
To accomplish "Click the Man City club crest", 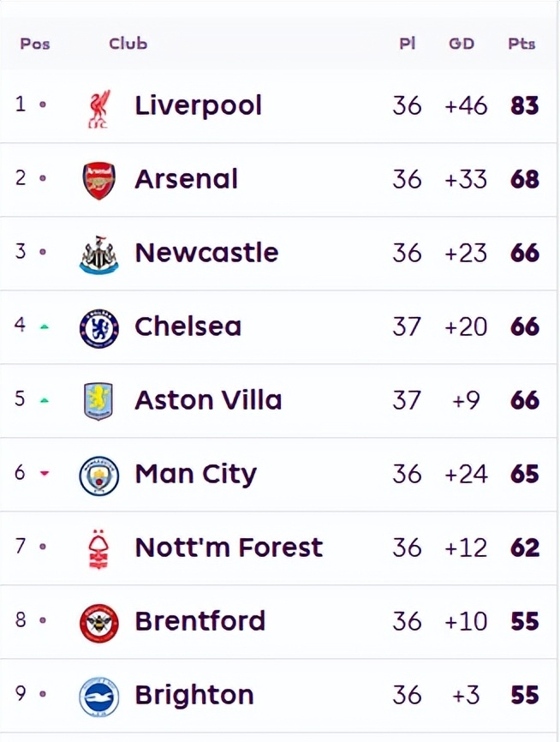I will click(98, 476).
